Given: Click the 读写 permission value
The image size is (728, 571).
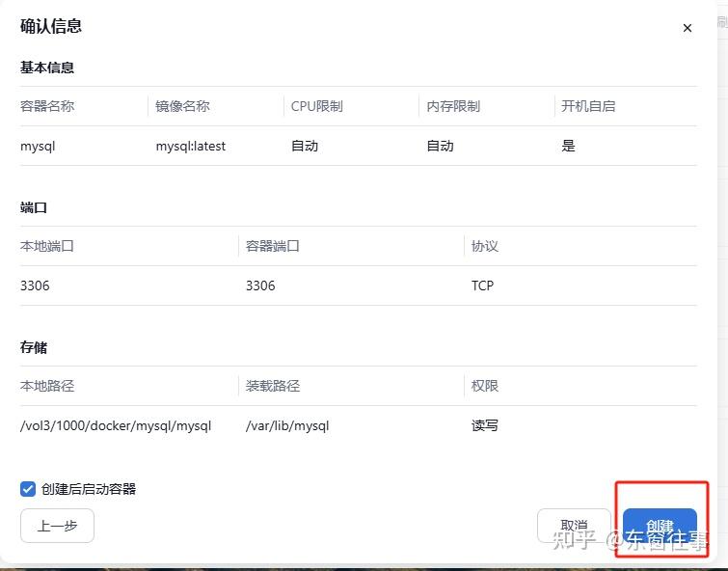Looking at the screenshot, I should [x=485, y=425].
